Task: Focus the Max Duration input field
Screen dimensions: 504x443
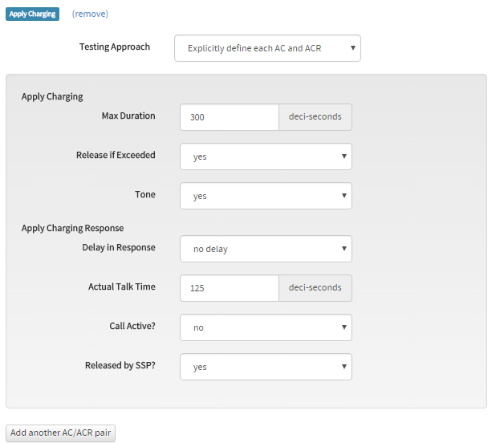Action: tap(230, 117)
